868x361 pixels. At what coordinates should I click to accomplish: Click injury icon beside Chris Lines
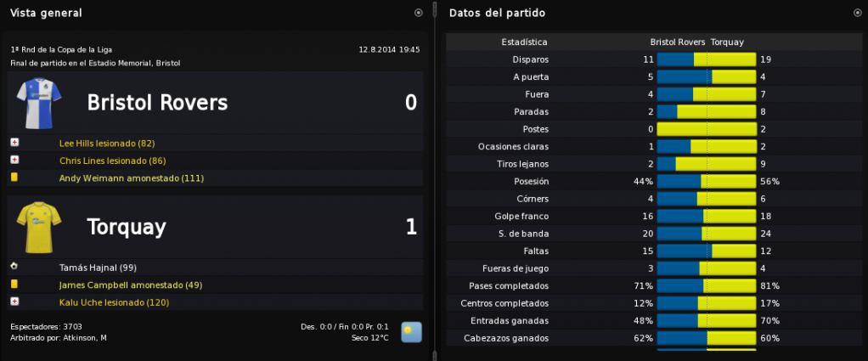pyautogui.click(x=15, y=160)
